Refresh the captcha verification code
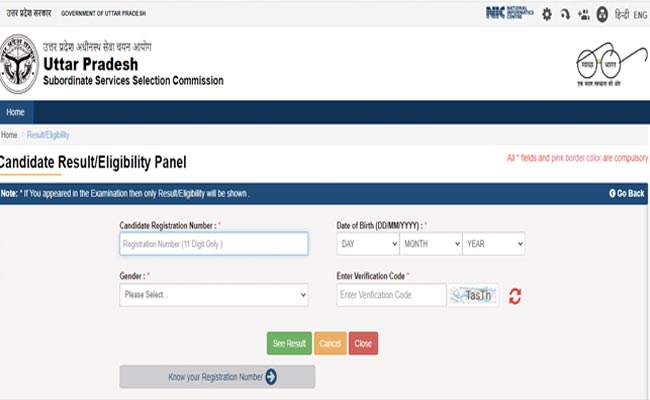650x400 pixels. tap(515, 295)
